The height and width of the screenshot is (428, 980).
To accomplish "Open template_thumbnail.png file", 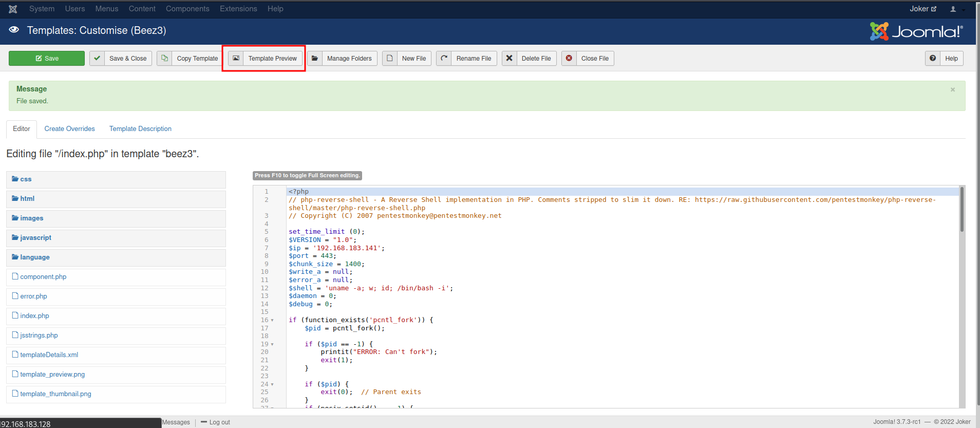I will click(116, 394).
